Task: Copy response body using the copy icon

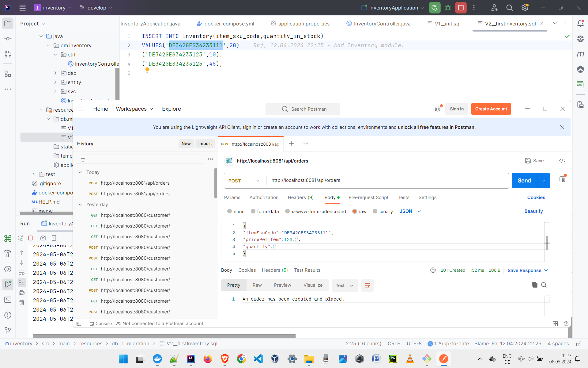Action: click(x=534, y=285)
